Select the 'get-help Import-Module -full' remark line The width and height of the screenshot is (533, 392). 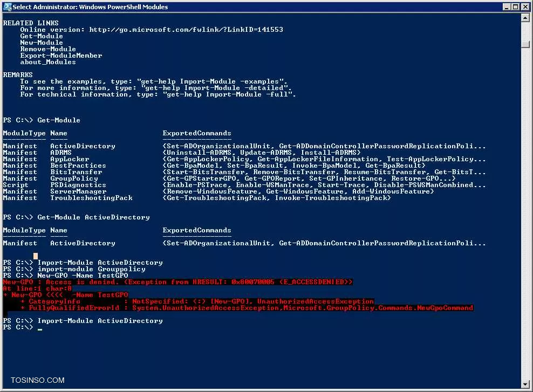[x=158, y=94]
